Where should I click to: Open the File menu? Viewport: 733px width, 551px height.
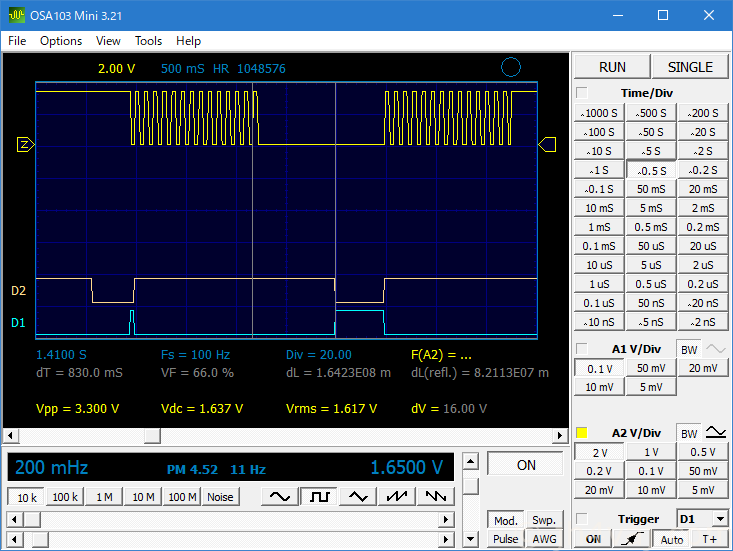[x=17, y=41]
